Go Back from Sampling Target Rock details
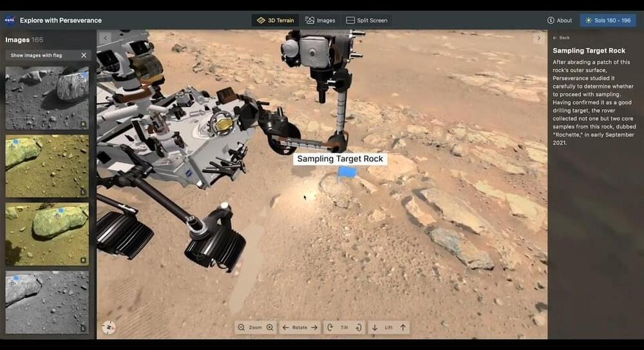This screenshot has width=644, height=350. coord(561,38)
